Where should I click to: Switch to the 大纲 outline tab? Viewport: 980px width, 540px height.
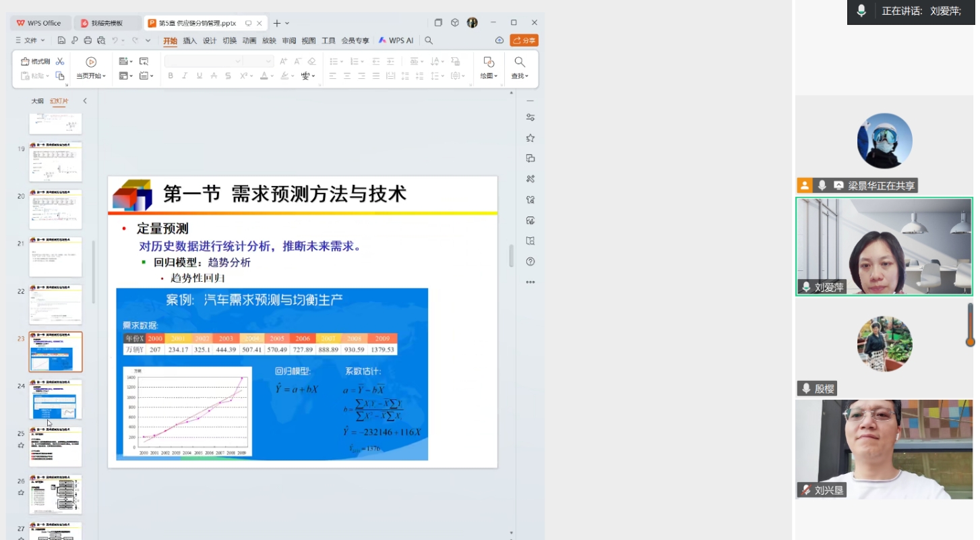tap(37, 101)
